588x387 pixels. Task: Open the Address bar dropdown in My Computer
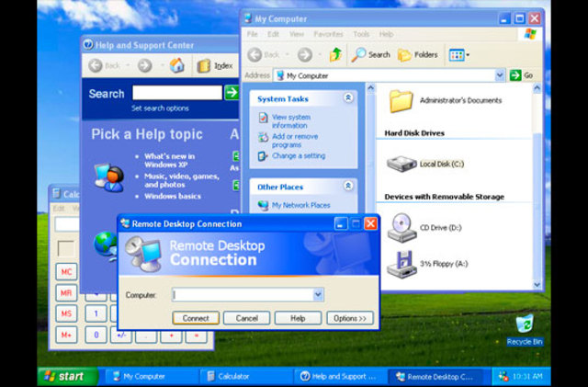(x=500, y=75)
